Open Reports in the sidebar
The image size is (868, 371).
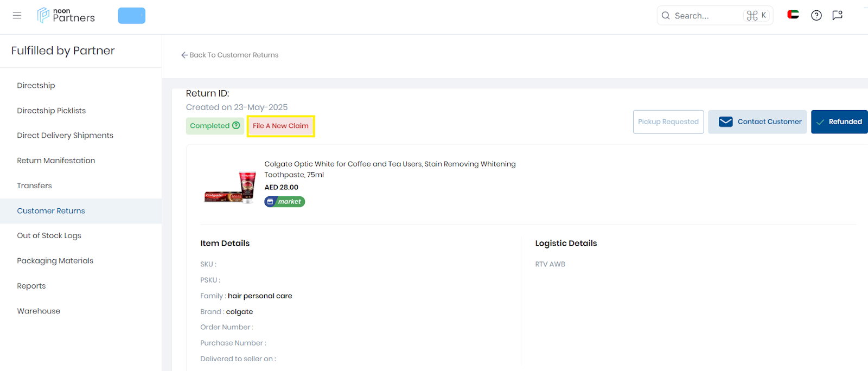click(31, 286)
